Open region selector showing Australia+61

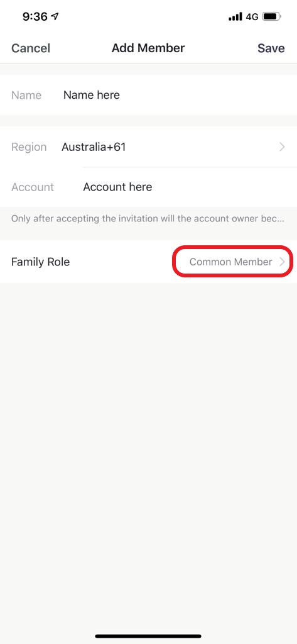pyautogui.click(x=148, y=147)
